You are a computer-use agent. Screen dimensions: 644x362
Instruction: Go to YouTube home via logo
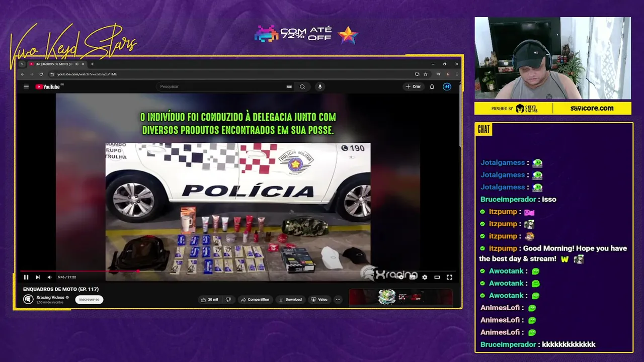(48, 86)
